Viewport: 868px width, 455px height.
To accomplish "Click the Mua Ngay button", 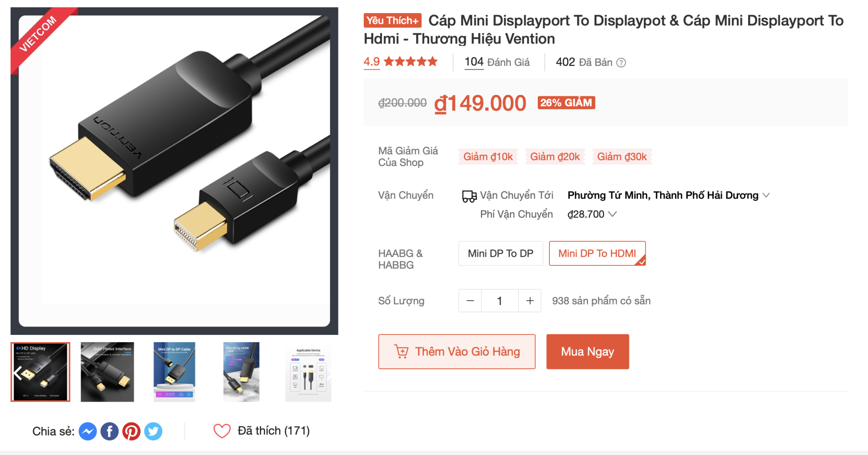I will (x=588, y=351).
